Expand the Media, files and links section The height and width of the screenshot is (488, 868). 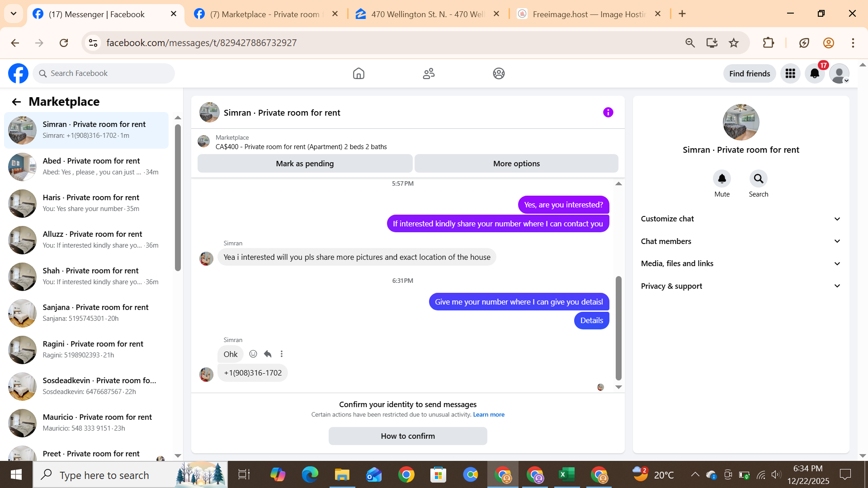(741, 263)
